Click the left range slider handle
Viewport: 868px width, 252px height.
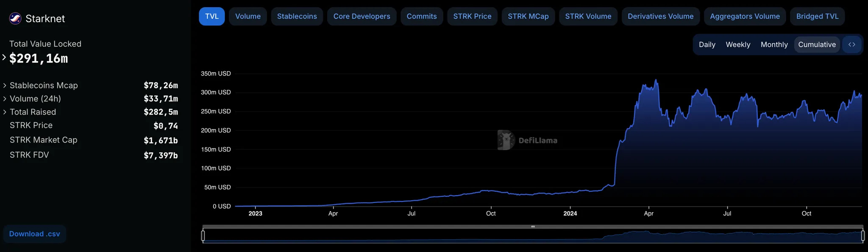(203, 235)
